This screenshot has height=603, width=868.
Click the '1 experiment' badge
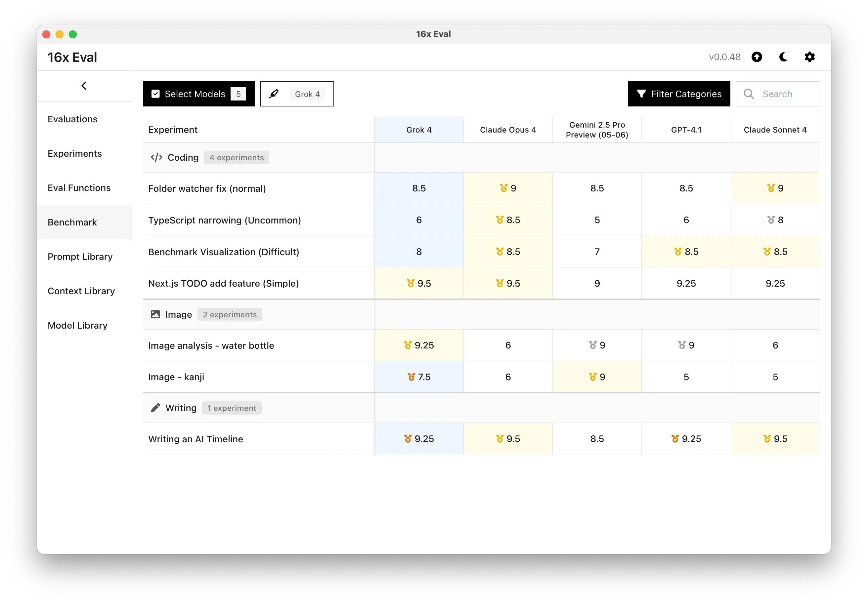[x=232, y=408]
